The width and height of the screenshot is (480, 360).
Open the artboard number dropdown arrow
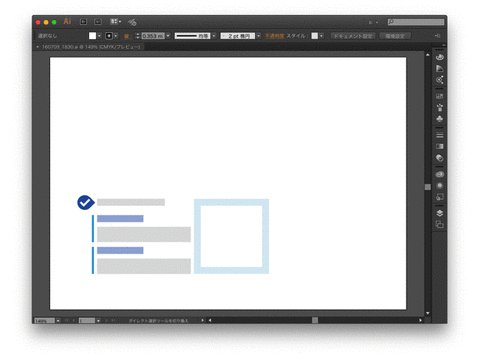(98, 321)
